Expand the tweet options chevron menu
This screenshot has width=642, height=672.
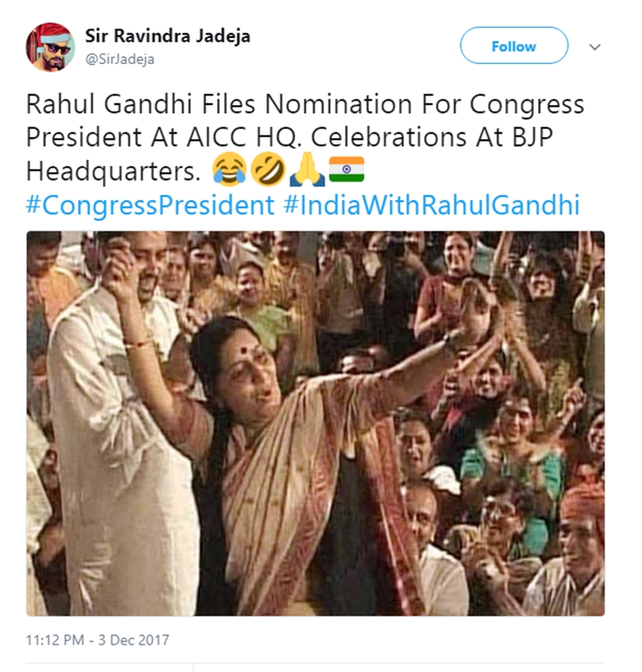[595, 47]
